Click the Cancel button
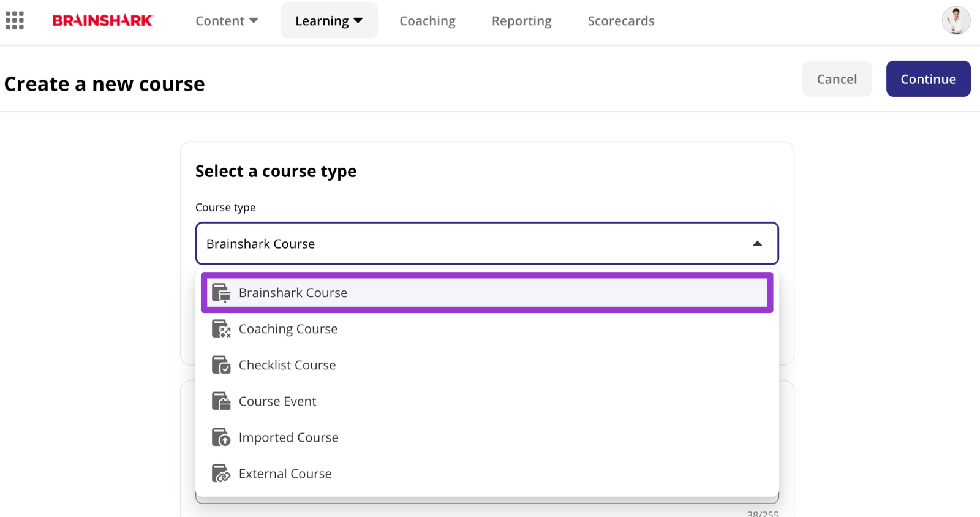Screen dimensions: 980x517 [837, 79]
